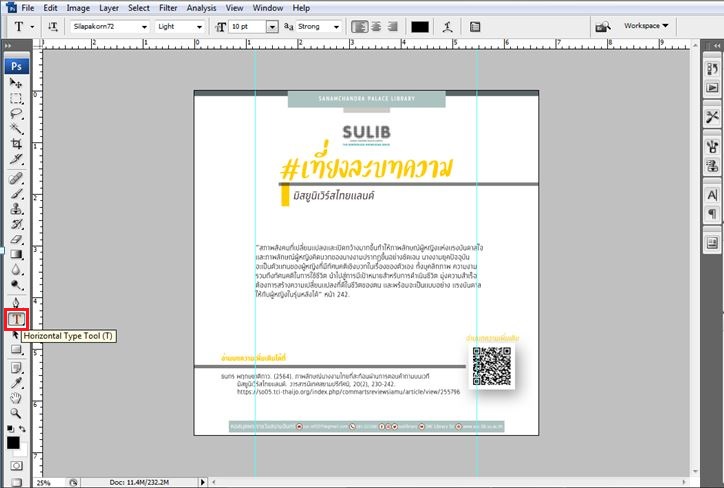Select the Notes tool
Viewport: 724px width, 488px height.
(16, 368)
